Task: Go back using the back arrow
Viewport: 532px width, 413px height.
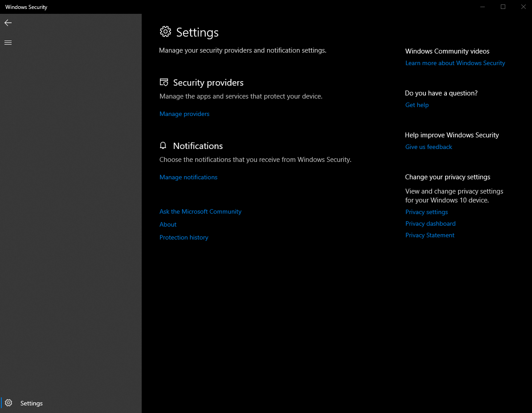Action: click(x=8, y=23)
